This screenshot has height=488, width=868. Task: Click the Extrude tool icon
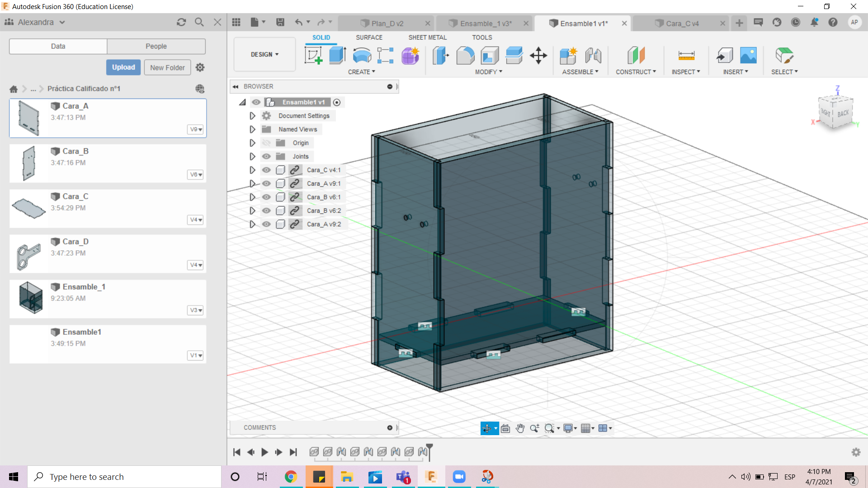[337, 56]
